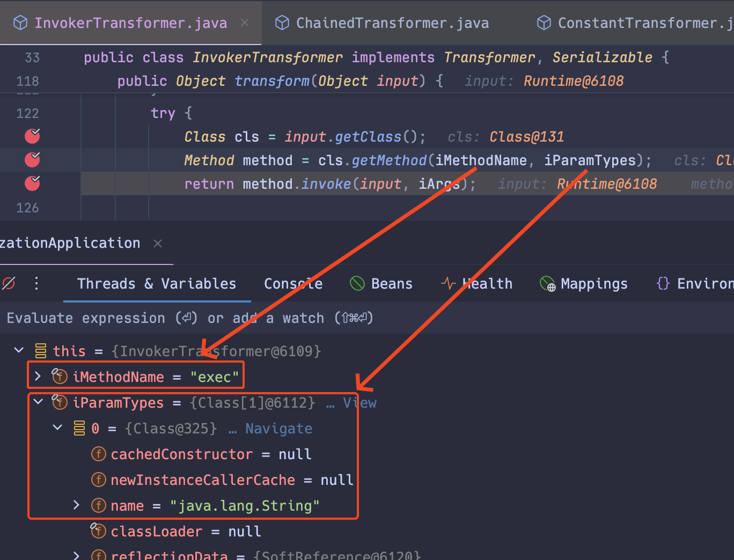Click the field icon beside iMethodName
The height and width of the screenshot is (560, 734).
click(60, 376)
